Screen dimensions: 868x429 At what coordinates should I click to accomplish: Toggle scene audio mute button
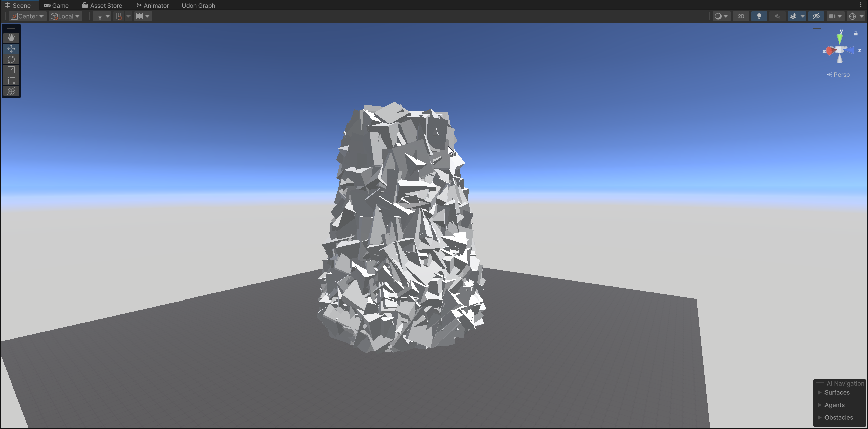coord(777,16)
